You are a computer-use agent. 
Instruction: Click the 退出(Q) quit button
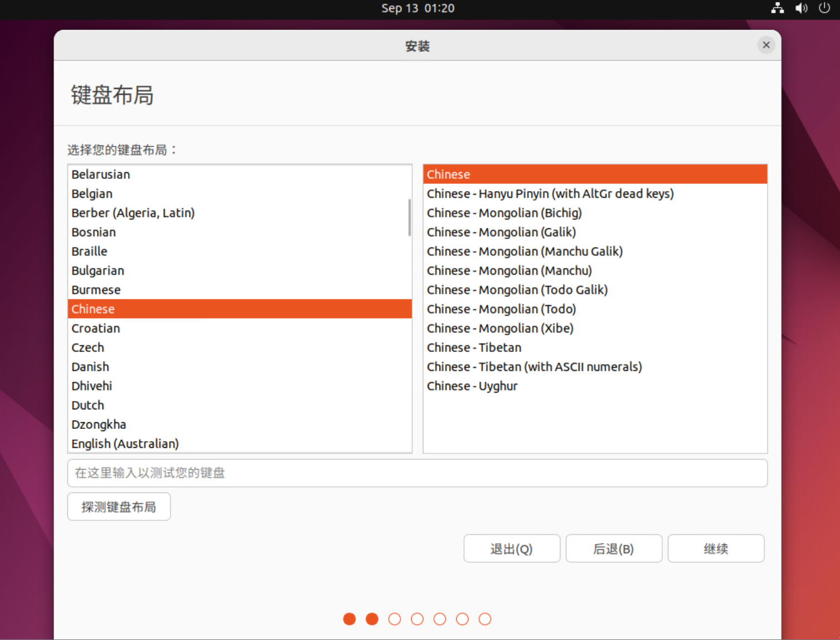pyautogui.click(x=512, y=549)
